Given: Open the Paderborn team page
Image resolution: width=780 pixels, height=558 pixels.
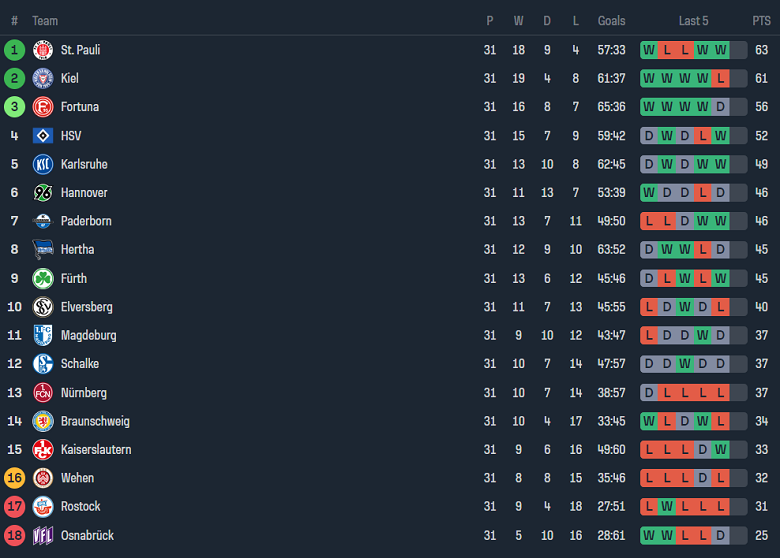Looking at the screenshot, I should (x=86, y=221).
